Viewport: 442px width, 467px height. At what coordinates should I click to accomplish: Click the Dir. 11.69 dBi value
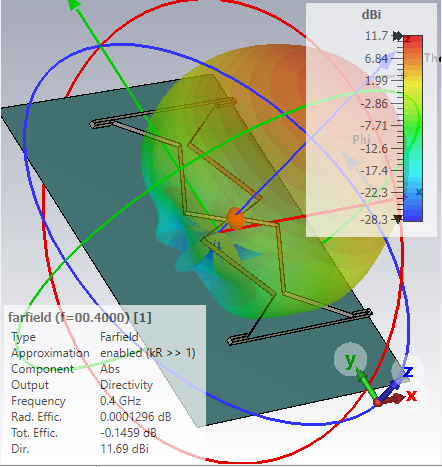click(124, 449)
